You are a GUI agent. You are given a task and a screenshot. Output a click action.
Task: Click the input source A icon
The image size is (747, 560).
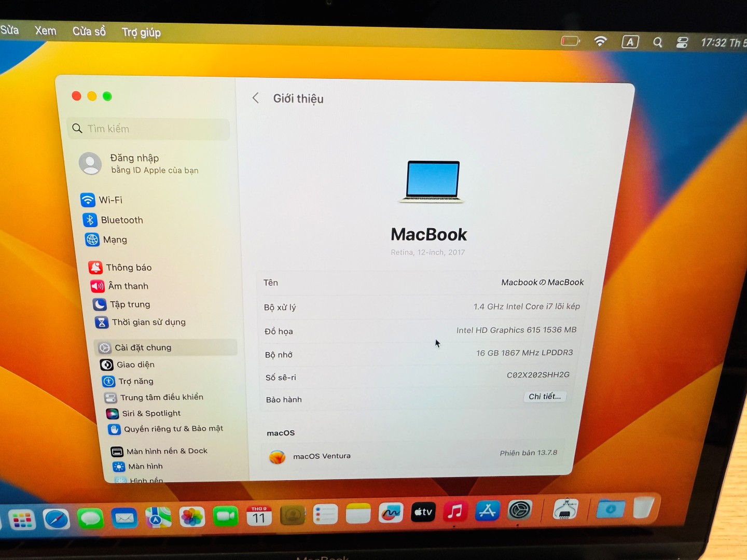coord(630,41)
